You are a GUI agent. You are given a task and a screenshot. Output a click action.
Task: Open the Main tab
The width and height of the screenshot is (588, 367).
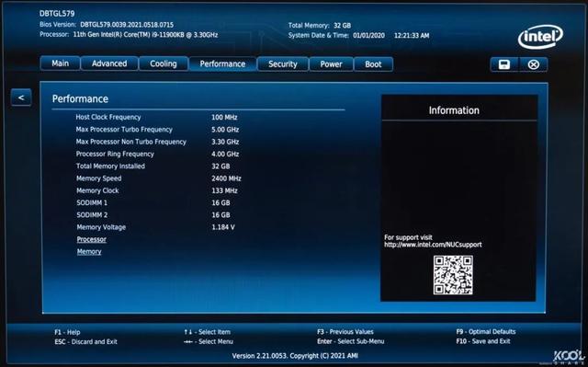(x=60, y=63)
